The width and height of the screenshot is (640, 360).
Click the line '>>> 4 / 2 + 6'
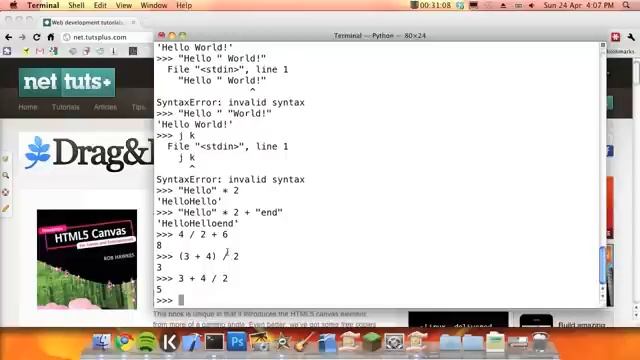(x=192, y=235)
